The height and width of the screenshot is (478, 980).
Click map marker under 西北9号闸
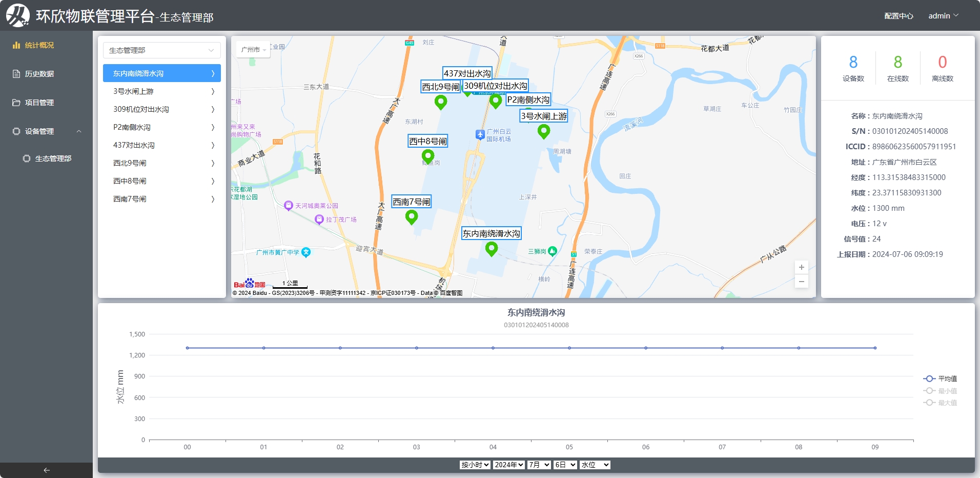click(441, 102)
